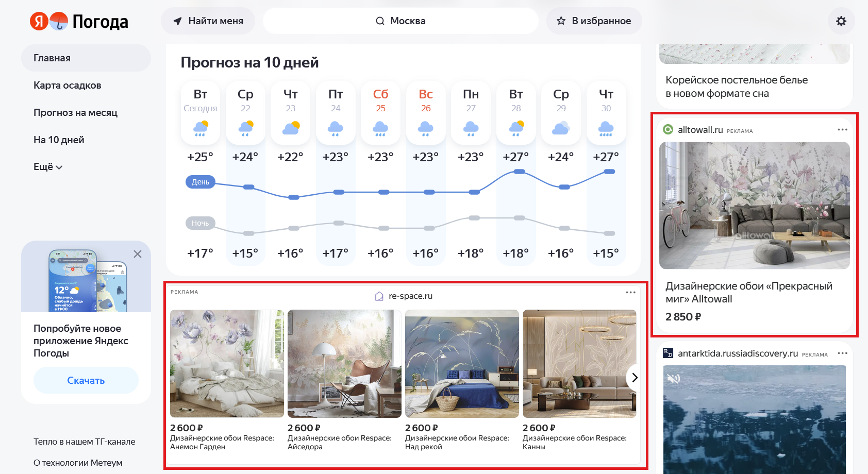
Task: Select the День temperature line label
Action: [x=201, y=182]
